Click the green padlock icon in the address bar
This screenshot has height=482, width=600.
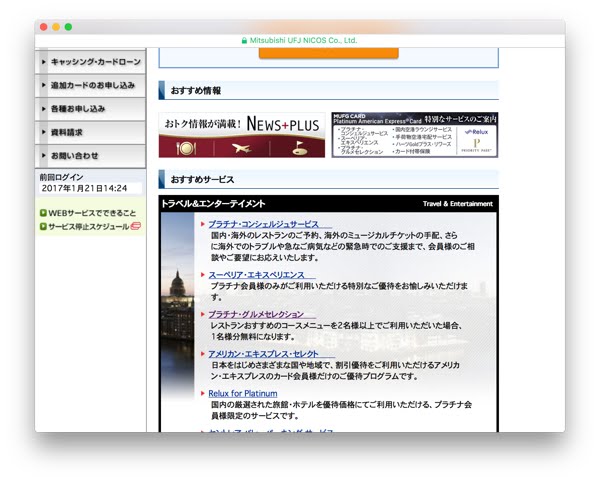245,41
